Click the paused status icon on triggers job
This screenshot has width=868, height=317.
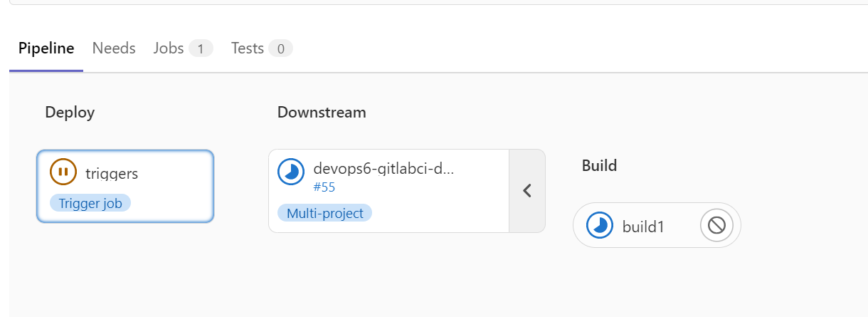coord(63,172)
